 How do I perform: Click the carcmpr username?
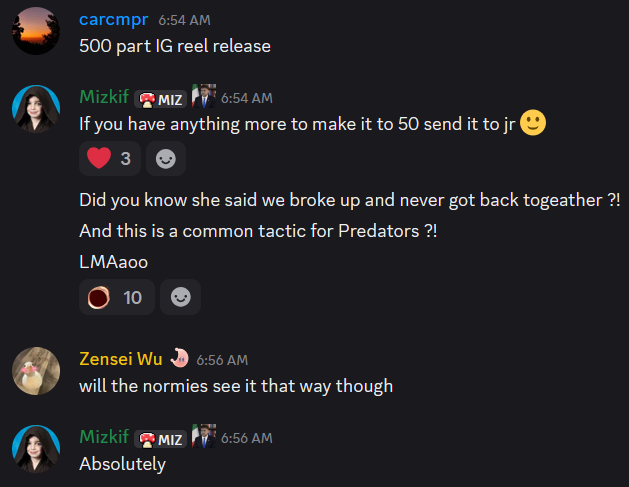[114, 20]
